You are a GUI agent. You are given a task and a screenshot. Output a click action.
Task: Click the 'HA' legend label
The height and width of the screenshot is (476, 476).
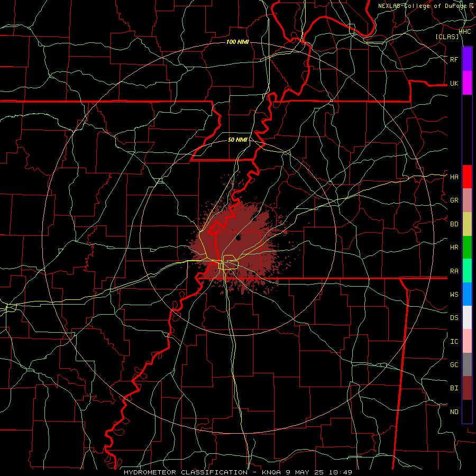pyautogui.click(x=454, y=177)
